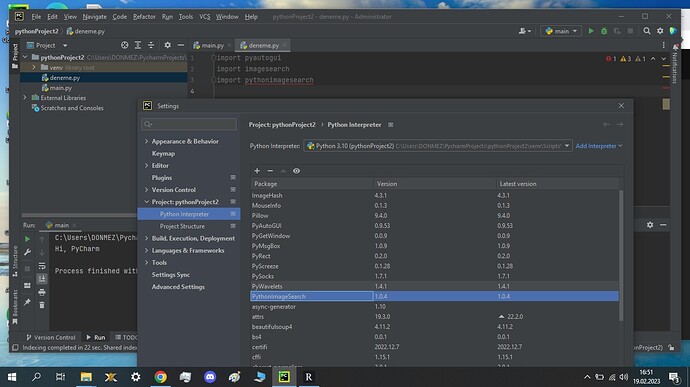Start debugging with the bug icon

[x=604, y=31]
